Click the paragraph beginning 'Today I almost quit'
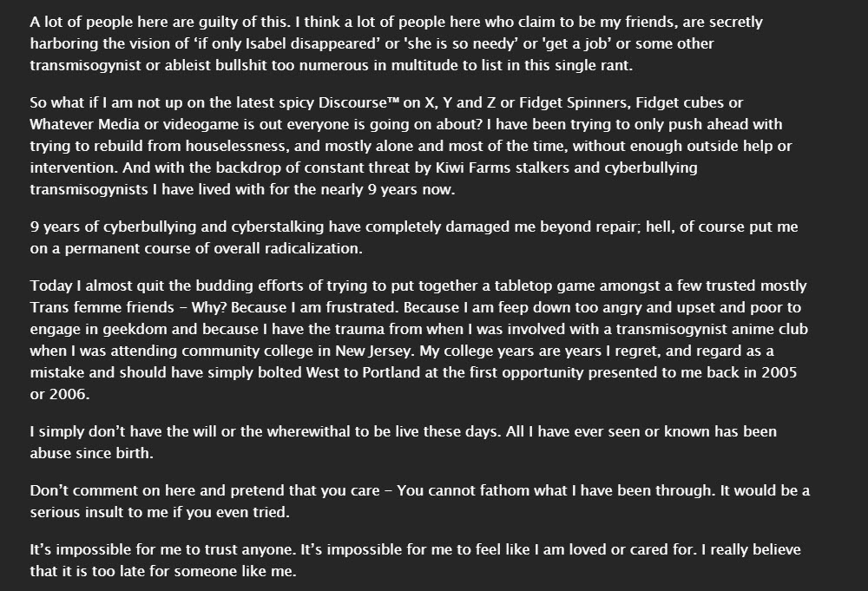 pyautogui.click(x=419, y=340)
